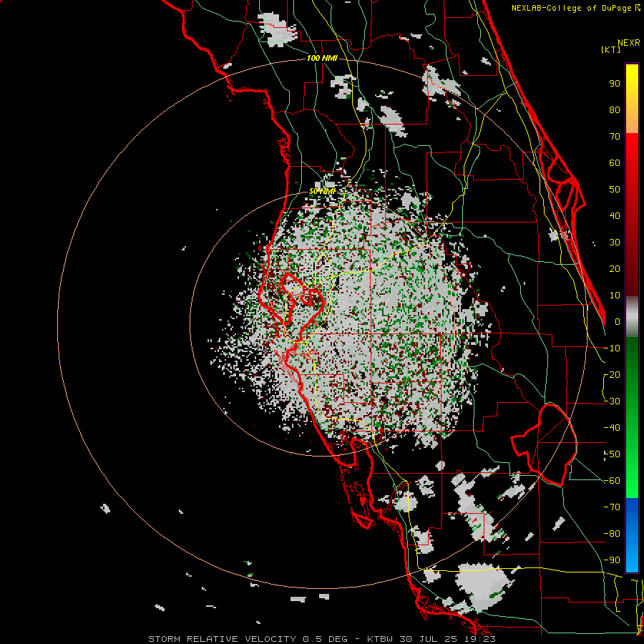Image resolution: width=644 pixels, height=644 pixels.
Task: Click the [KT] units label
Action: (x=611, y=49)
